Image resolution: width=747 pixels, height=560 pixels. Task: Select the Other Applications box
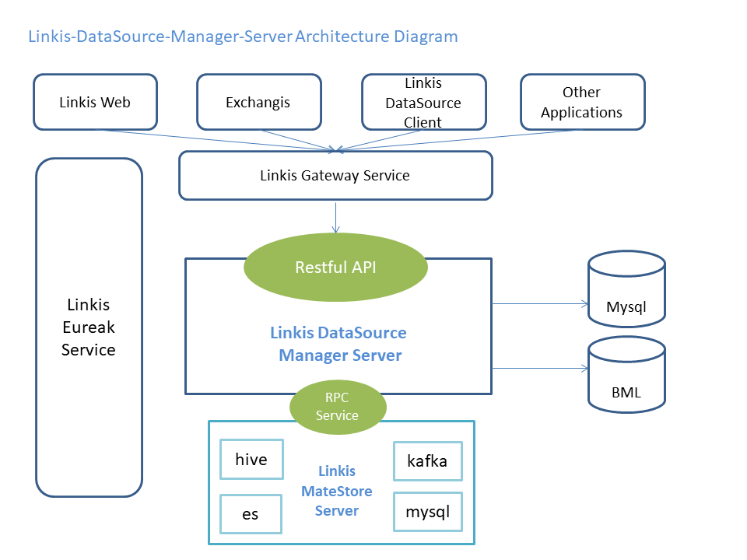click(x=582, y=102)
